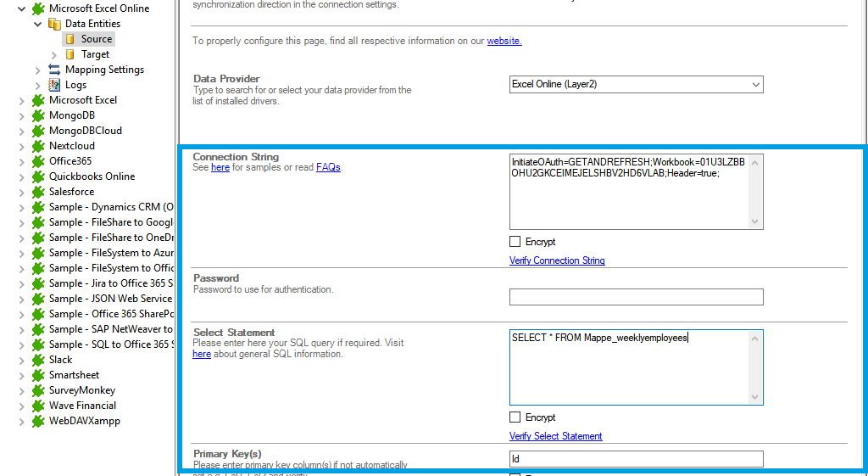The width and height of the screenshot is (868, 476).
Task: Click the Verify Select Statement link
Action: click(555, 436)
